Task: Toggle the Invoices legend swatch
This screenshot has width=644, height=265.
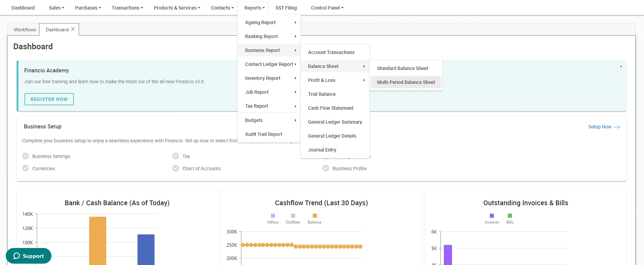Action: [492, 216]
